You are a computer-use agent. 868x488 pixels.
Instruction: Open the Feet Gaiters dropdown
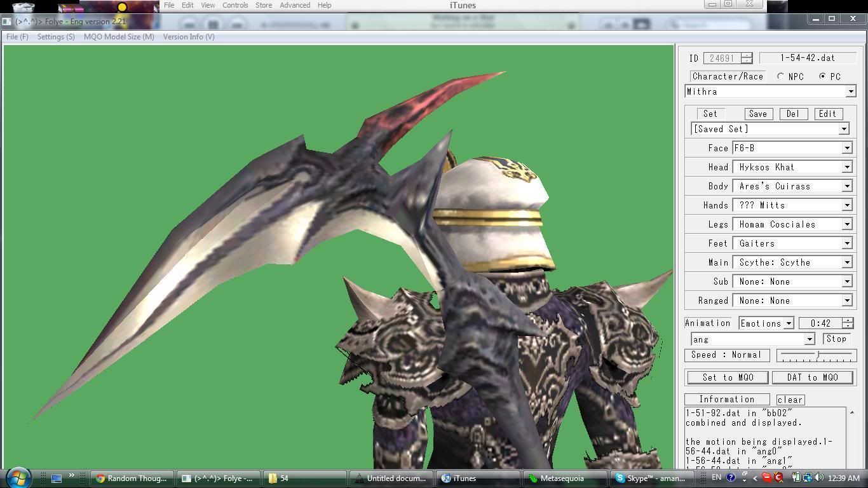(x=846, y=243)
